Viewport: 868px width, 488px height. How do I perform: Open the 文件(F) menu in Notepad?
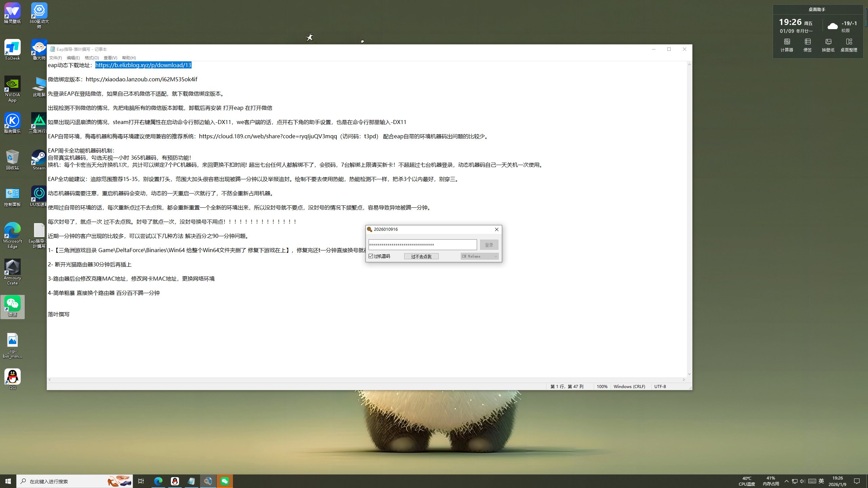55,58
